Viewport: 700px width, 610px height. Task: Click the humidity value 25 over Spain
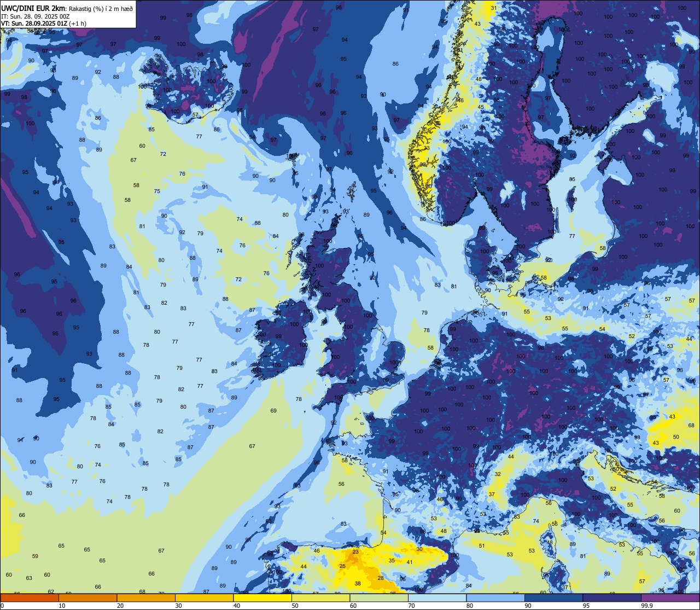point(342,566)
